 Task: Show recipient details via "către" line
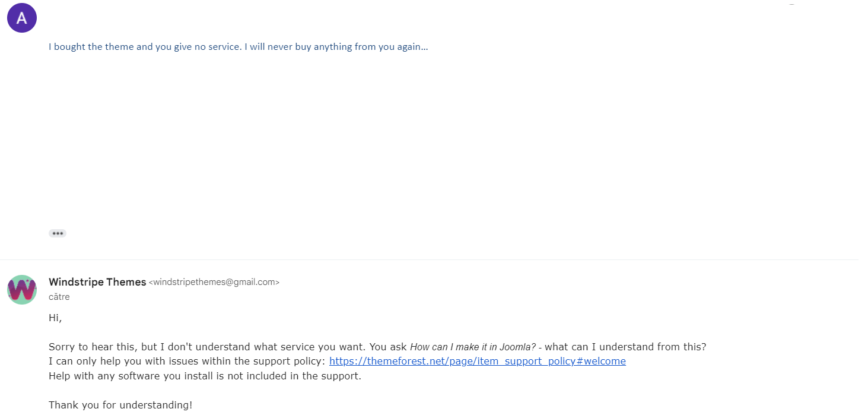click(x=59, y=297)
